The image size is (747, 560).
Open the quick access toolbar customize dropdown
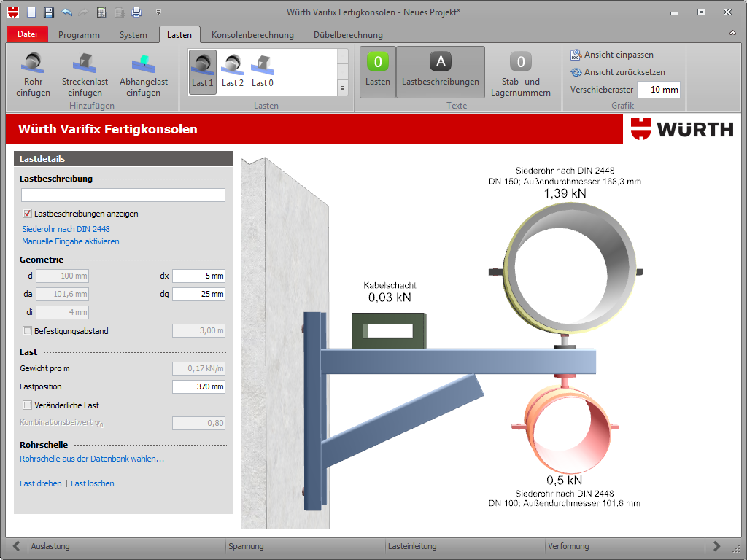pos(158,12)
